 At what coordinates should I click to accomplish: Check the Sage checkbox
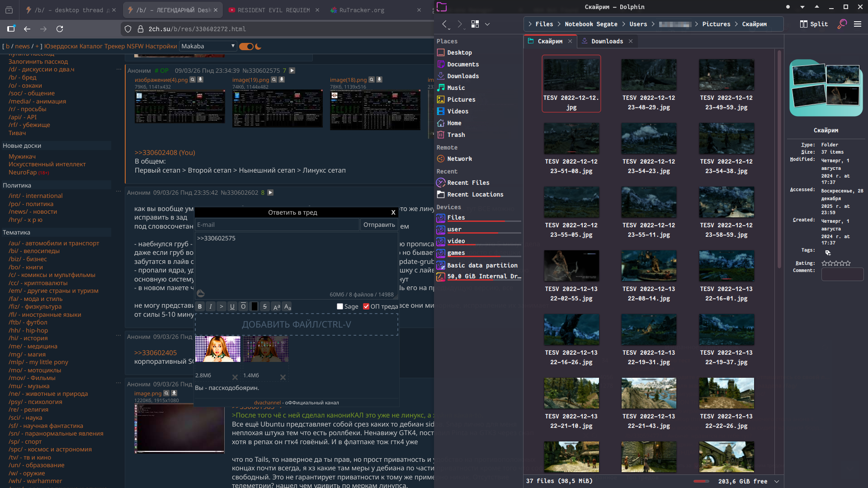[x=340, y=306]
